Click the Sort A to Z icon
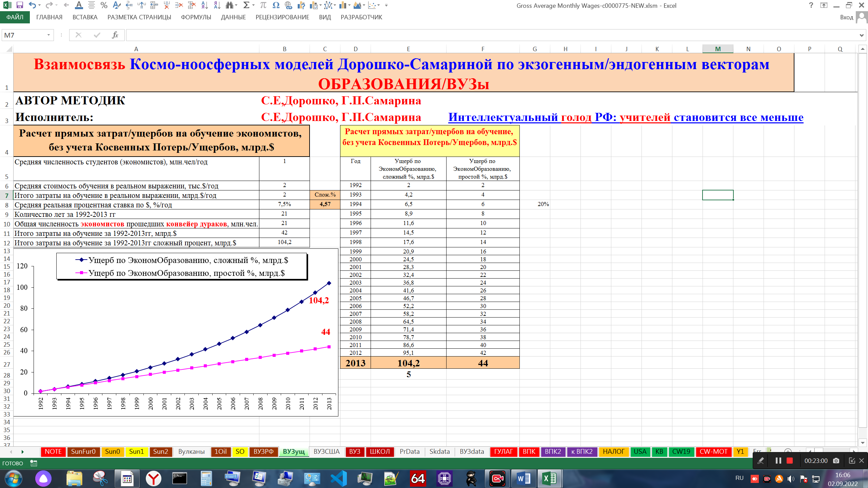The width and height of the screenshot is (868, 488). 204,5
